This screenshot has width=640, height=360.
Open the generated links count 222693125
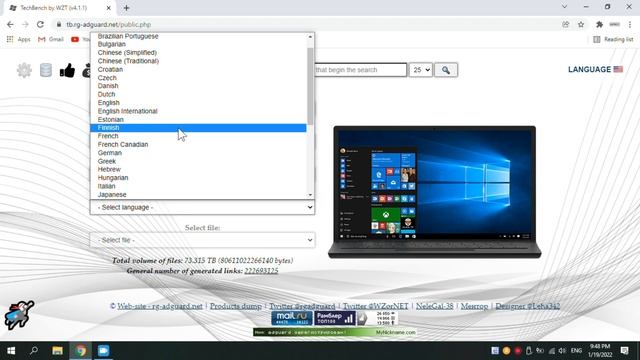(x=261, y=271)
